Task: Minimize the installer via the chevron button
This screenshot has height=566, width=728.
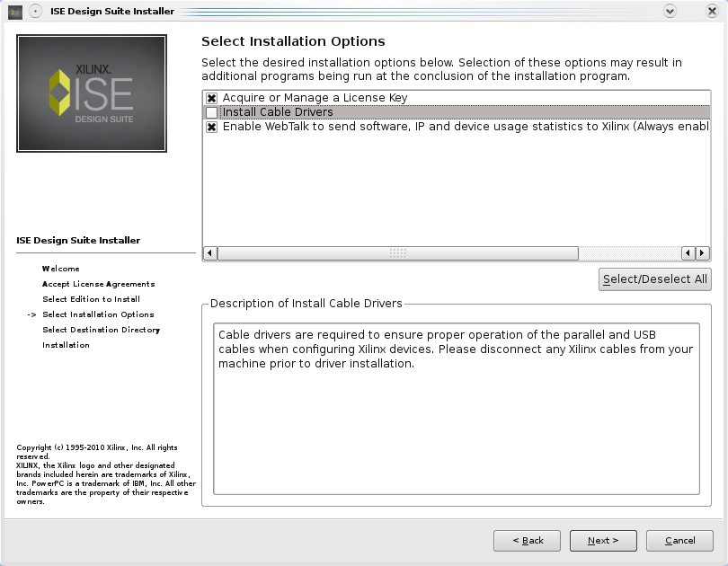Action: point(670,11)
